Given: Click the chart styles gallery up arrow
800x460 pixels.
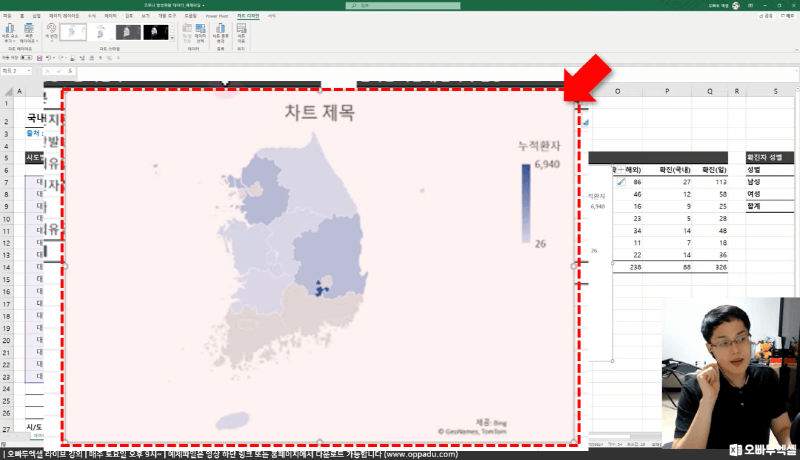Looking at the screenshot, I should coord(172,25).
